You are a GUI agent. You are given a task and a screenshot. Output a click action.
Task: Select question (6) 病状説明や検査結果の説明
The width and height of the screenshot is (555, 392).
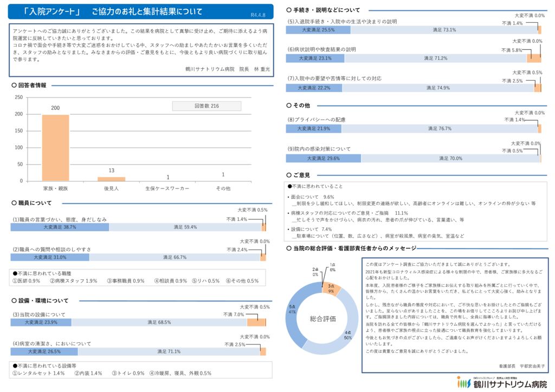tap(321, 49)
